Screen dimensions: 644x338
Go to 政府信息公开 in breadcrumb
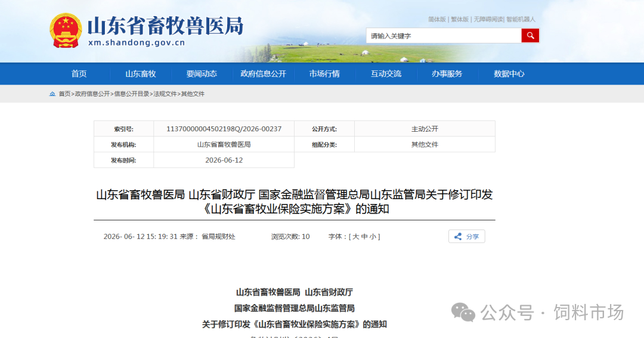coord(92,94)
